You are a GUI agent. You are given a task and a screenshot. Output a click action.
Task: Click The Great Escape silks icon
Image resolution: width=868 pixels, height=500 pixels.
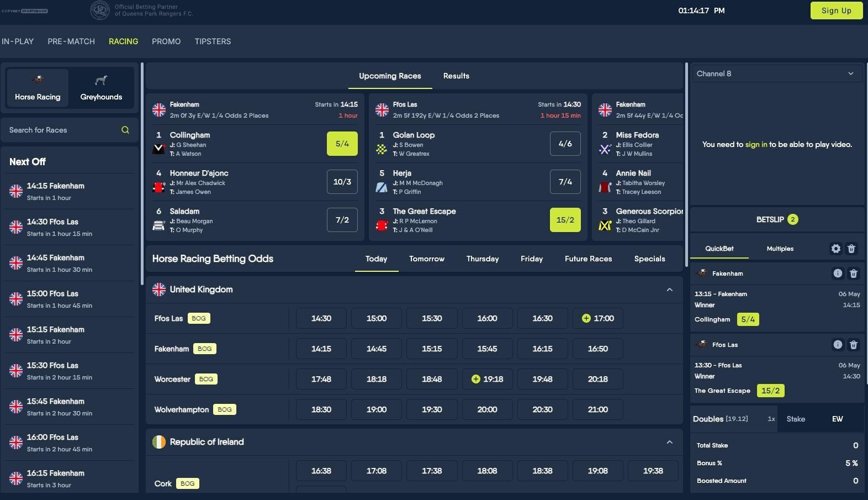pyautogui.click(x=382, y=225)
